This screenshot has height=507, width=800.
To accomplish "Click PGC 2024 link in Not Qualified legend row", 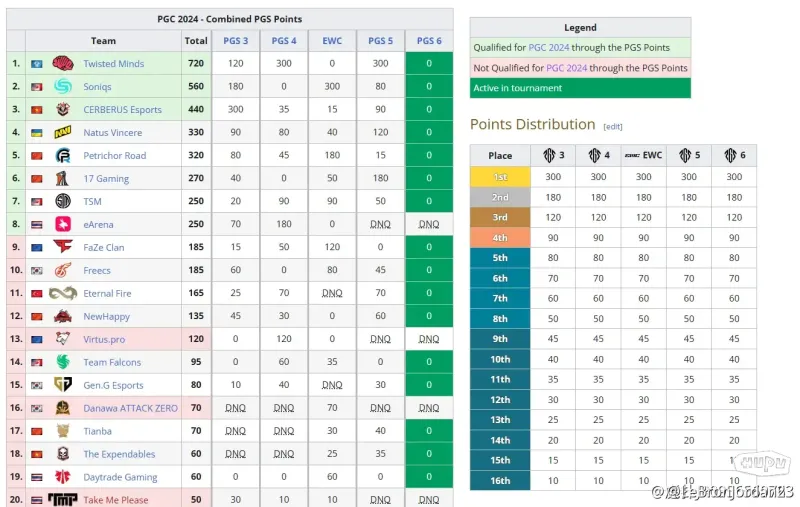I will (x=566, y=68).
